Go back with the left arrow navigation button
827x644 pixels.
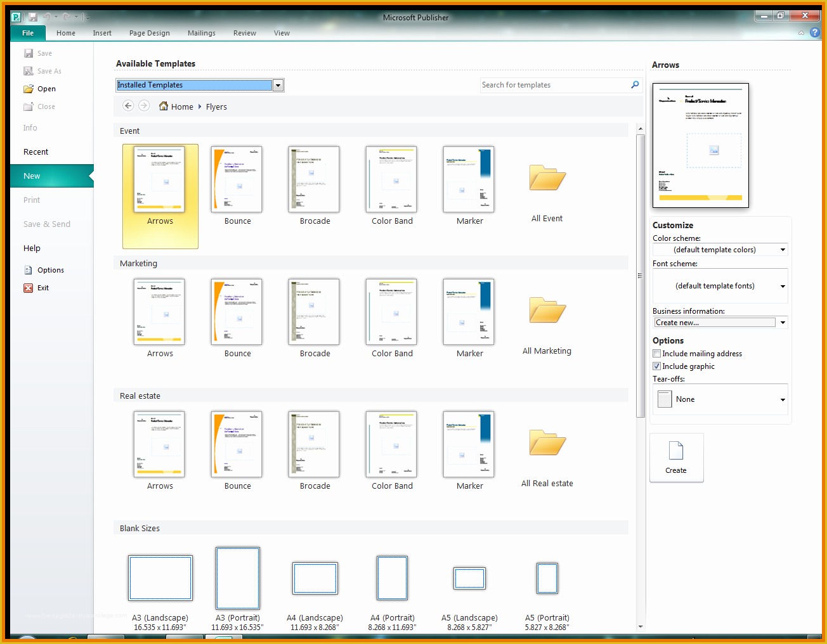click(x=128, y=106)
